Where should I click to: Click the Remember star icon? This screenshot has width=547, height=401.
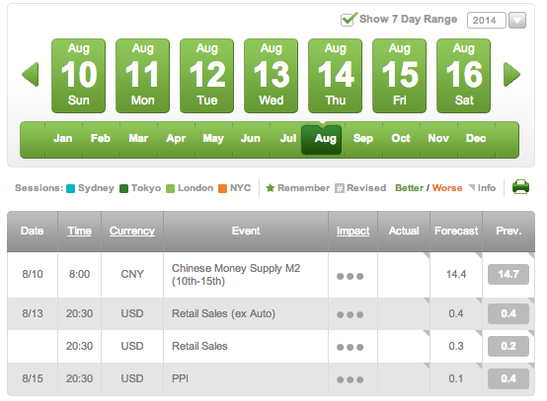(x=270, y=188)
